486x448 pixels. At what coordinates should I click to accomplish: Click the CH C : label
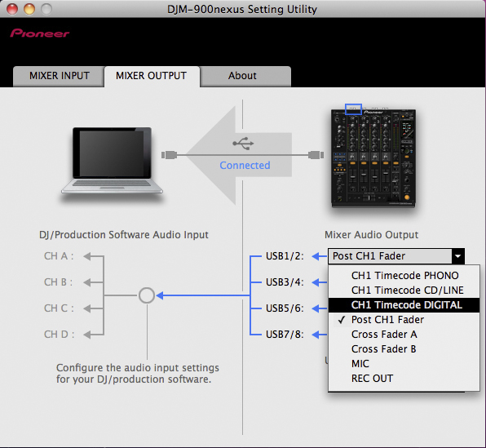point(59,308)
